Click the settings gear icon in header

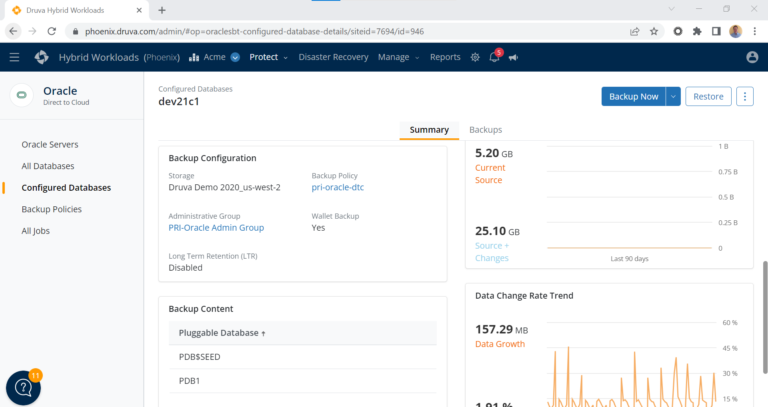click(x=475, y=57)
